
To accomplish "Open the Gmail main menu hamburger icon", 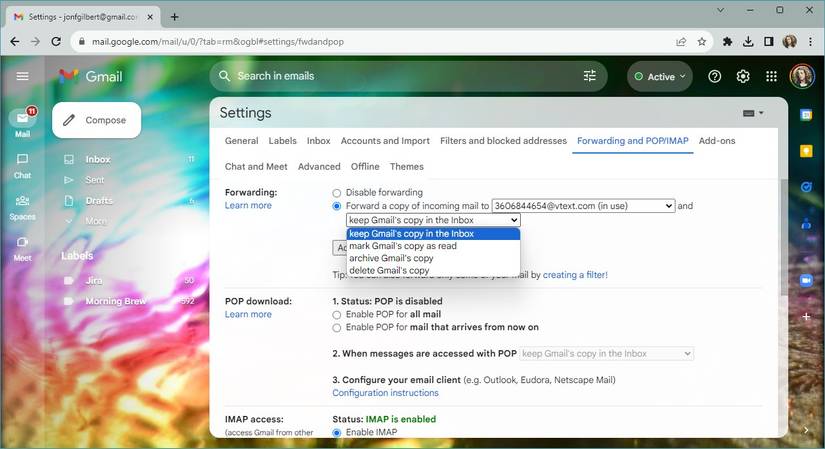I will [22, 76].
